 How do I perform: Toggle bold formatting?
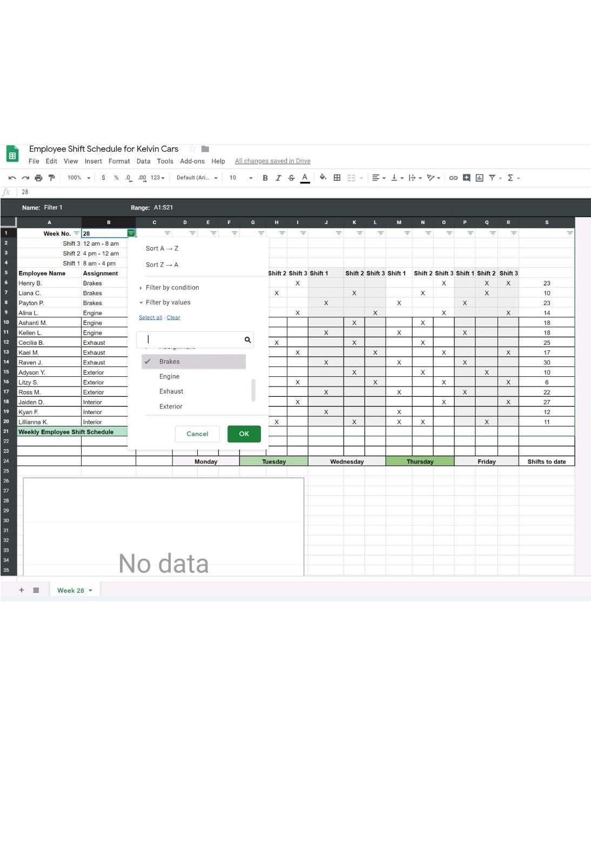tap(265, 178)
